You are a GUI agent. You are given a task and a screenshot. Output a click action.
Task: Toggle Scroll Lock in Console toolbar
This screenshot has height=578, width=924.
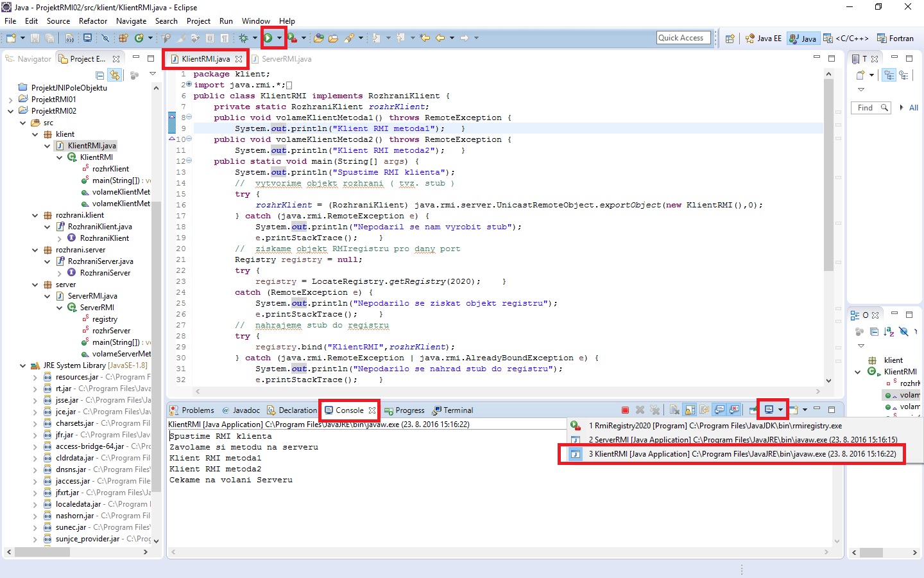point(690,410)
